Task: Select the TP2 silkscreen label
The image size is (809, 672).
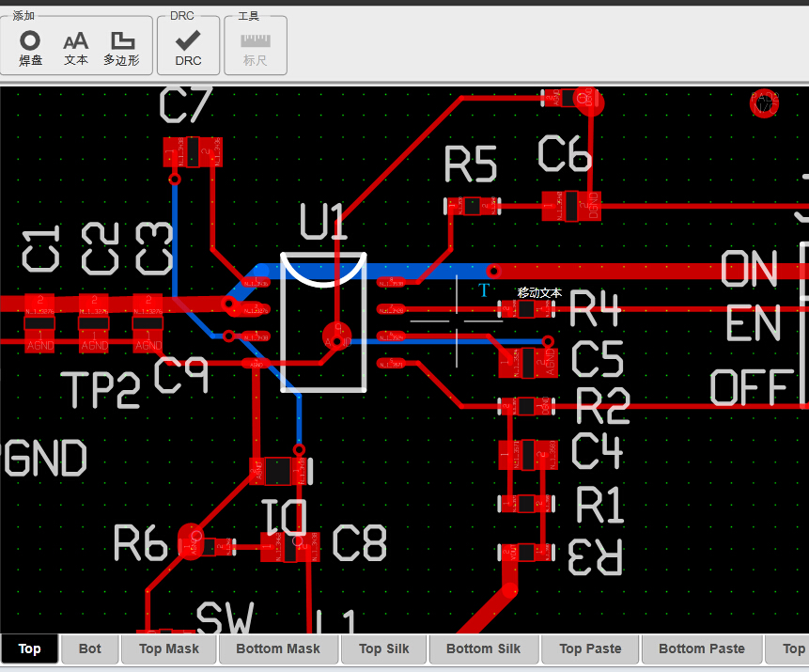Action: (101, 390)
